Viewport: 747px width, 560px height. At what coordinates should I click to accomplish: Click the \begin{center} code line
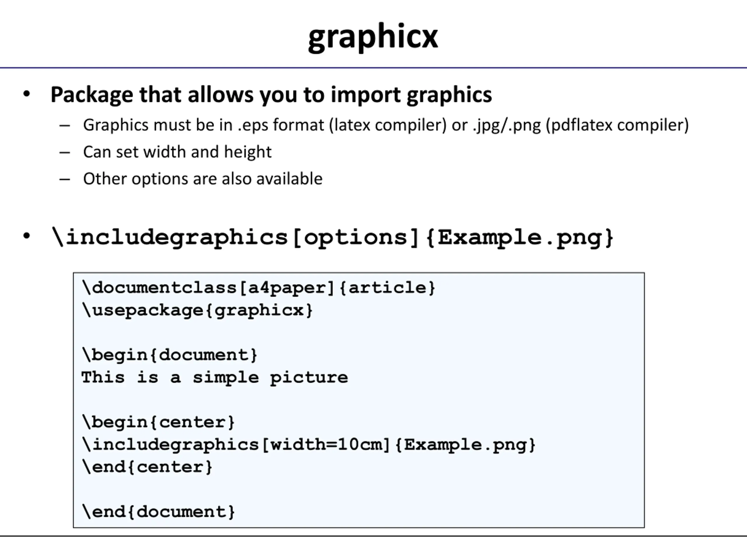(158, 422)
